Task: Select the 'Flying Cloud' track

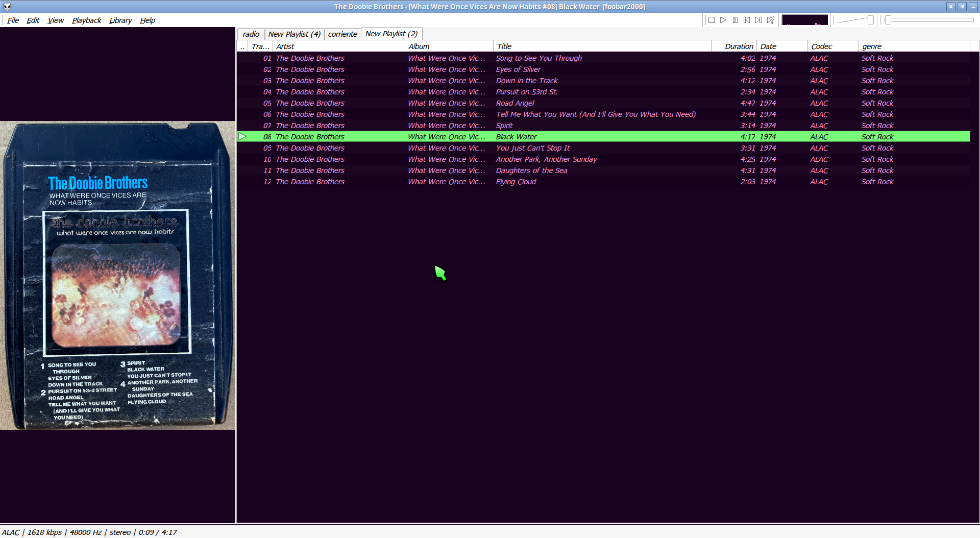Action: [x=516, y=182]
